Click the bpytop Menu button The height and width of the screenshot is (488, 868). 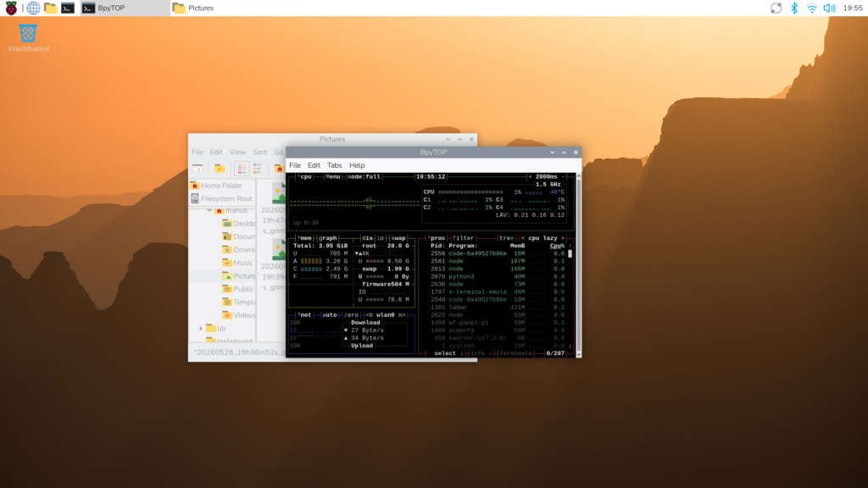[x=333, y=176]
